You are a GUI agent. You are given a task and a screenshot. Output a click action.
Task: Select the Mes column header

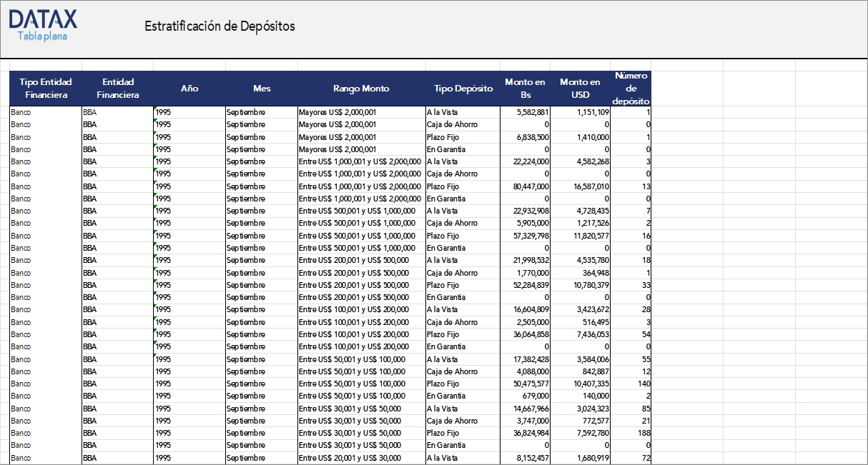pos(262,88)
